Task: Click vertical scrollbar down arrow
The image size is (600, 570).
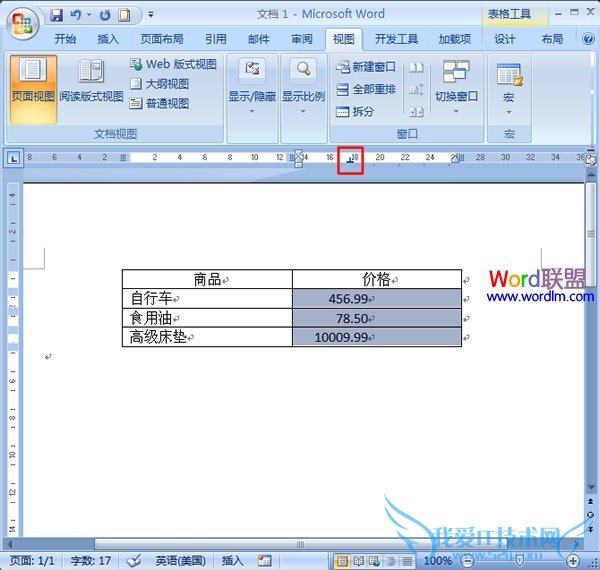Action: (x=591, y=488)
